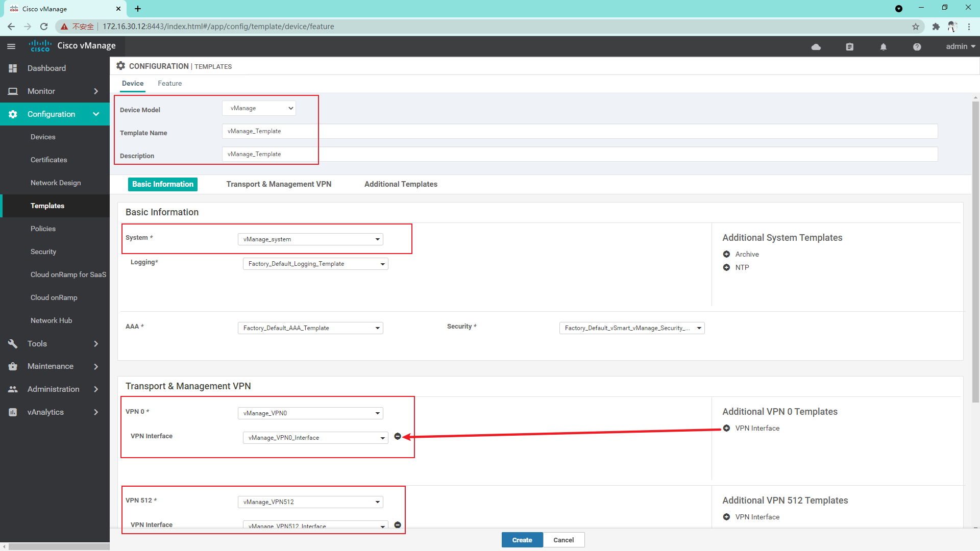The width and height of the screenshot is (980, 551).
Task: Open the help icon
Action: tap(917, 46)
